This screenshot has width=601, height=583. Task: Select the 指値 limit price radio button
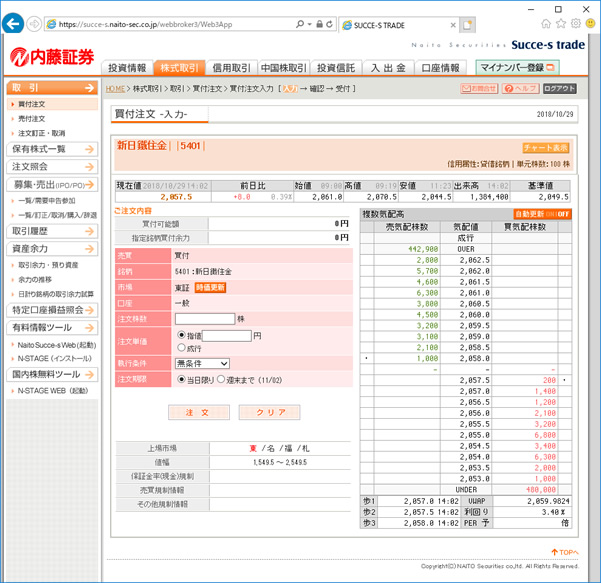click(181, 336)
